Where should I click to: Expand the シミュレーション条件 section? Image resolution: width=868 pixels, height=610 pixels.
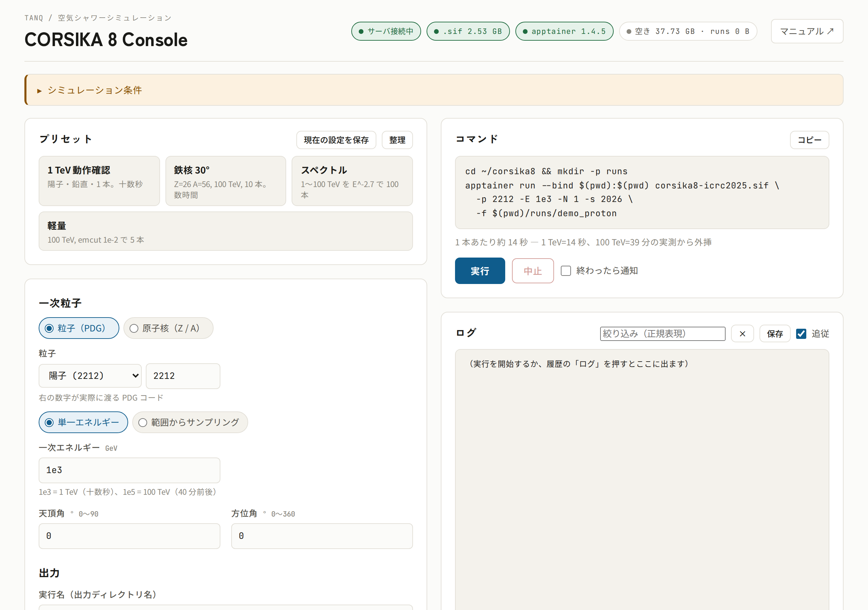(434, 90)
